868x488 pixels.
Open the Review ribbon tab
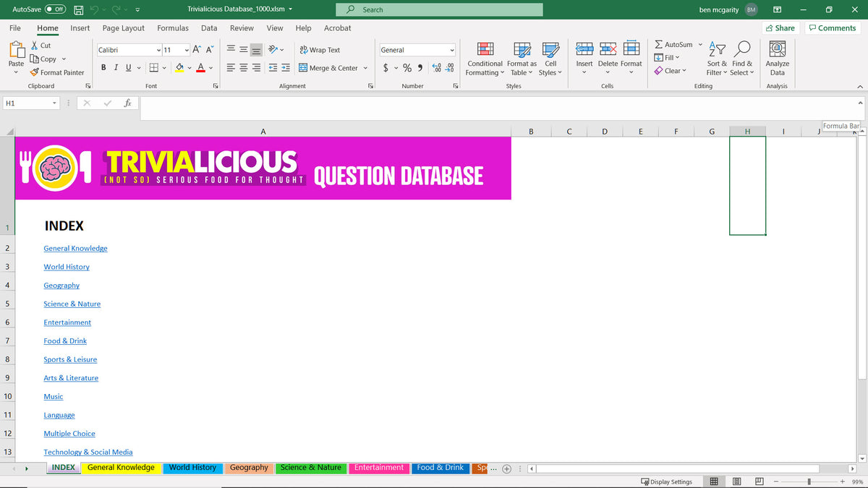[x=242, y=28]
